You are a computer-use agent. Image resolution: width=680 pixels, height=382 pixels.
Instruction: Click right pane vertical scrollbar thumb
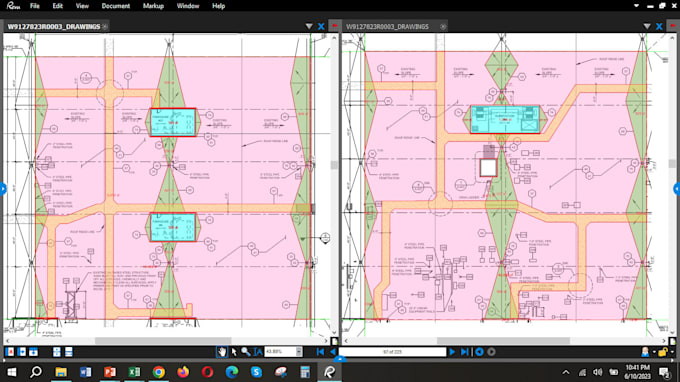point(672,163)
